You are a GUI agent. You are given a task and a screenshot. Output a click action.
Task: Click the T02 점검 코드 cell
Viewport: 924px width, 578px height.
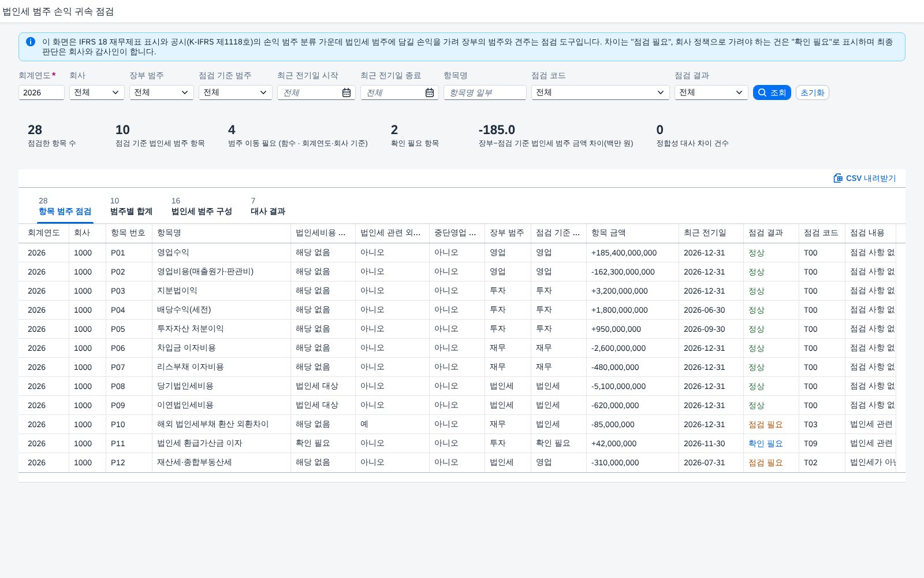[x=822, y=462]
